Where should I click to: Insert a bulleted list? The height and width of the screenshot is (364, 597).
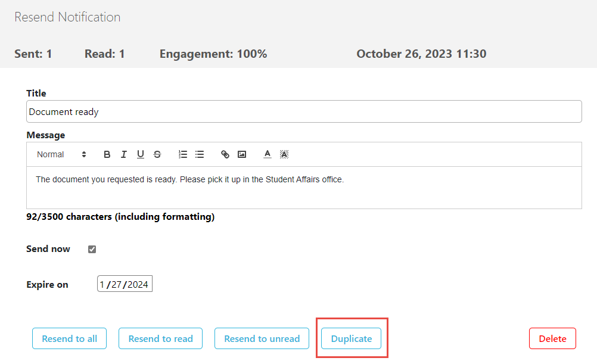[x=200, y=154]
